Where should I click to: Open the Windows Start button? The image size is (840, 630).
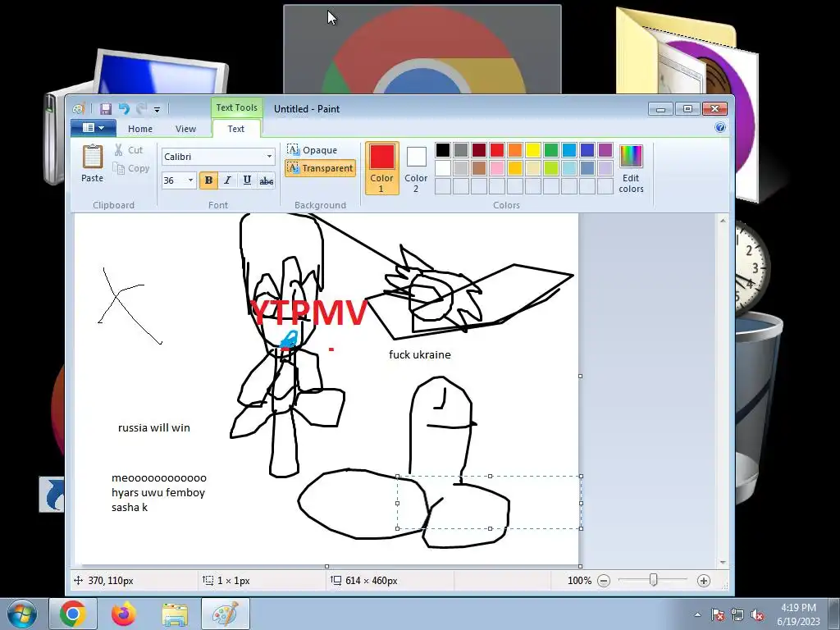pyautogui.click(x=22, y=614)
